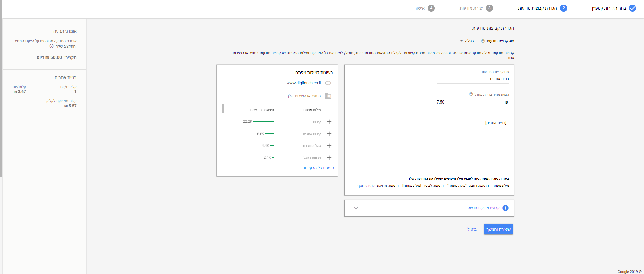The height and width of the screenshot is (274, 644).
Task: Click blue plus circle for new ad group
Action: click(x=505, y=208)
